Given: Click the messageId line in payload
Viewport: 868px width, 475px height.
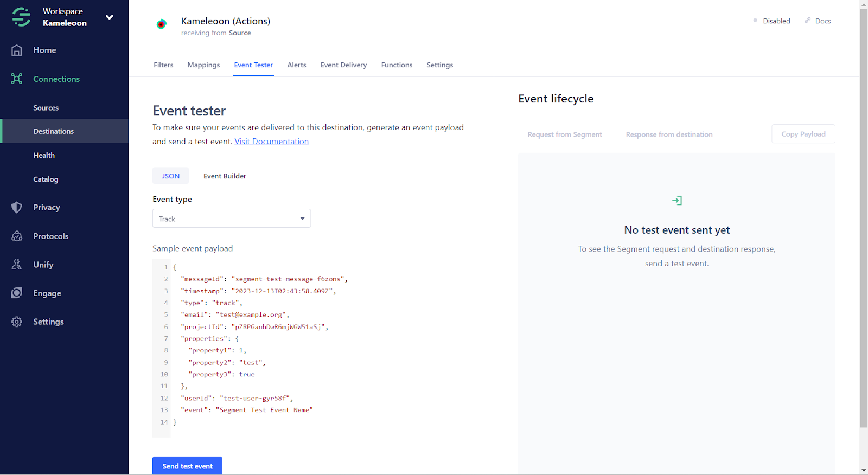Looking at the screenshot, I should click(x=264, y=279).
